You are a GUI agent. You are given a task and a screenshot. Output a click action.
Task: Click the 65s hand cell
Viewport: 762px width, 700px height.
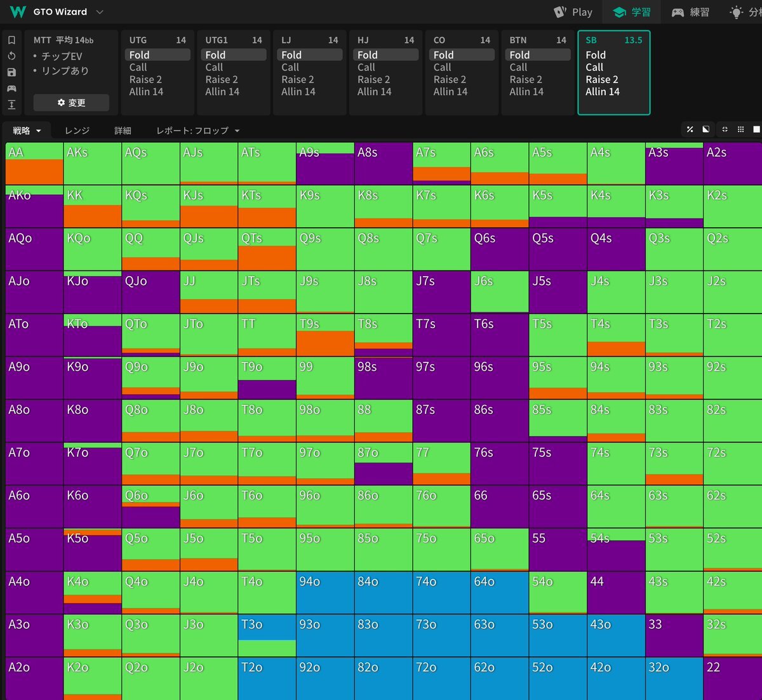(558, 506)
